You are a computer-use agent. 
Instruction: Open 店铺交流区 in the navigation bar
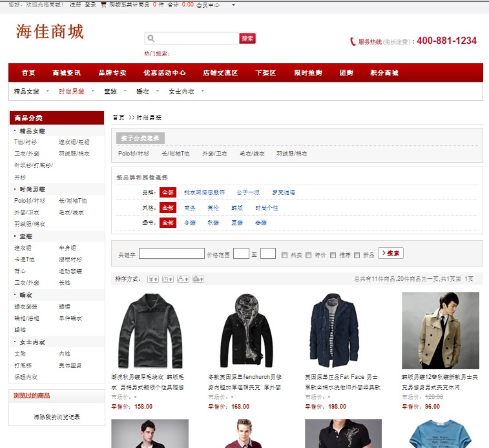click(220, 72)
